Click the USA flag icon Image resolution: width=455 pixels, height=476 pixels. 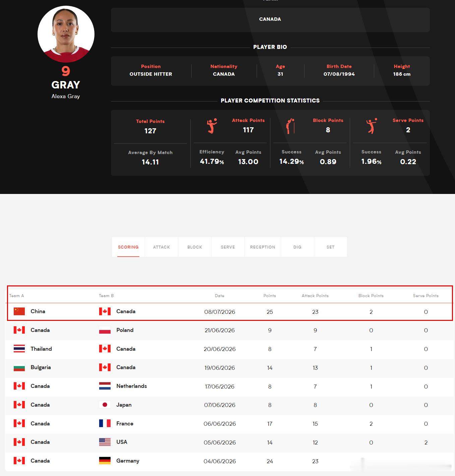pyautogui.click(x=105, y=442)
